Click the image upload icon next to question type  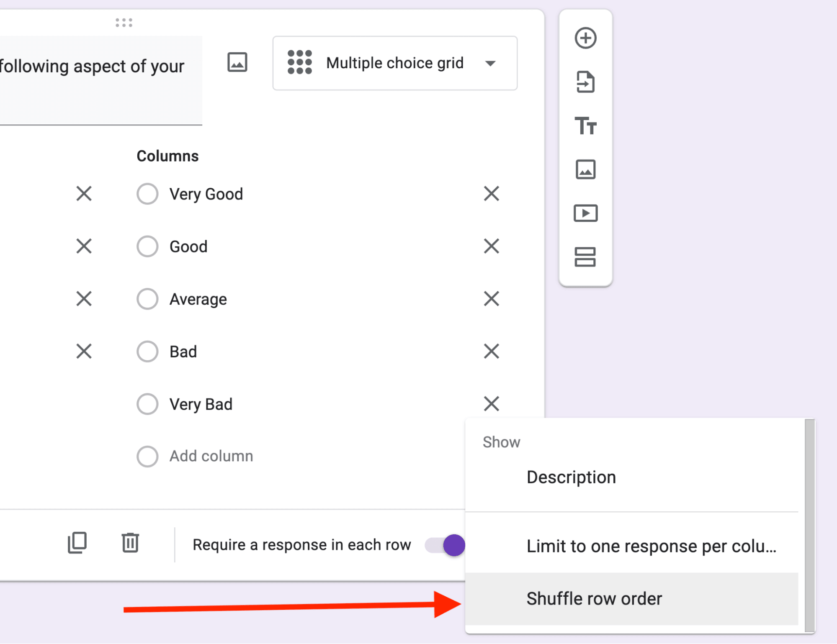(237, 63)
